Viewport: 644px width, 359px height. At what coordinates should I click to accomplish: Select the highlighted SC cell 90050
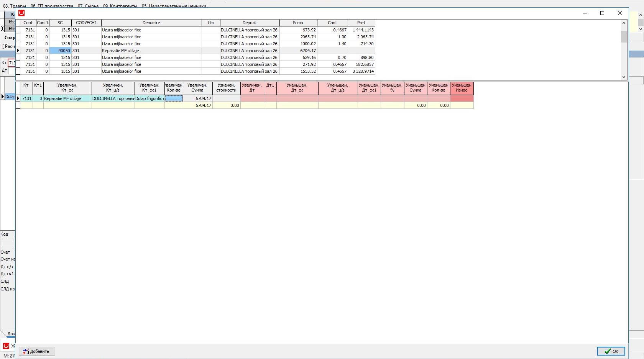tap(60, 51)
